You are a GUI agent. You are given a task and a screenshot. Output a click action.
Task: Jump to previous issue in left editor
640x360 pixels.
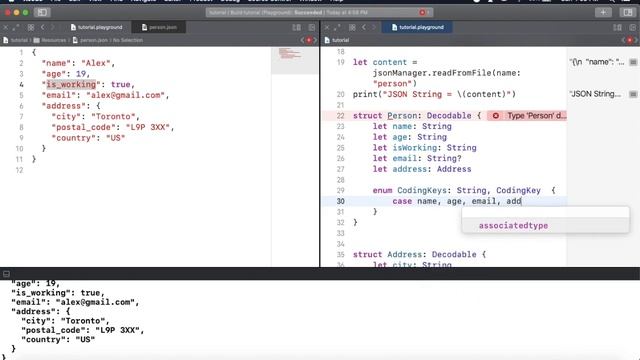302,40
